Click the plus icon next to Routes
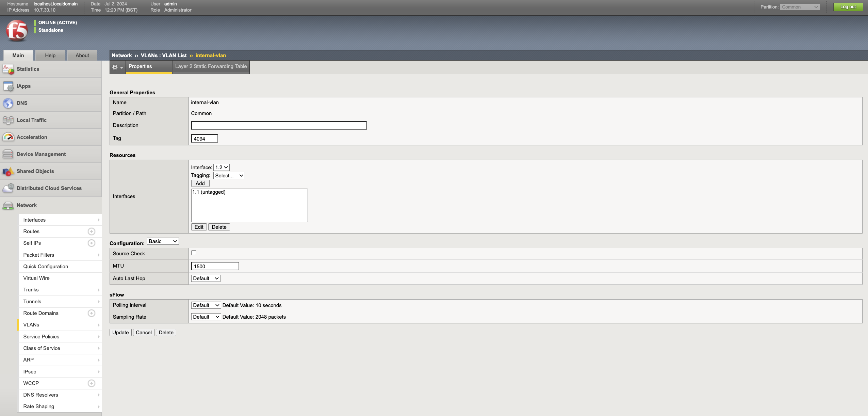Screen dimensions: 868x416 point(92,231)
